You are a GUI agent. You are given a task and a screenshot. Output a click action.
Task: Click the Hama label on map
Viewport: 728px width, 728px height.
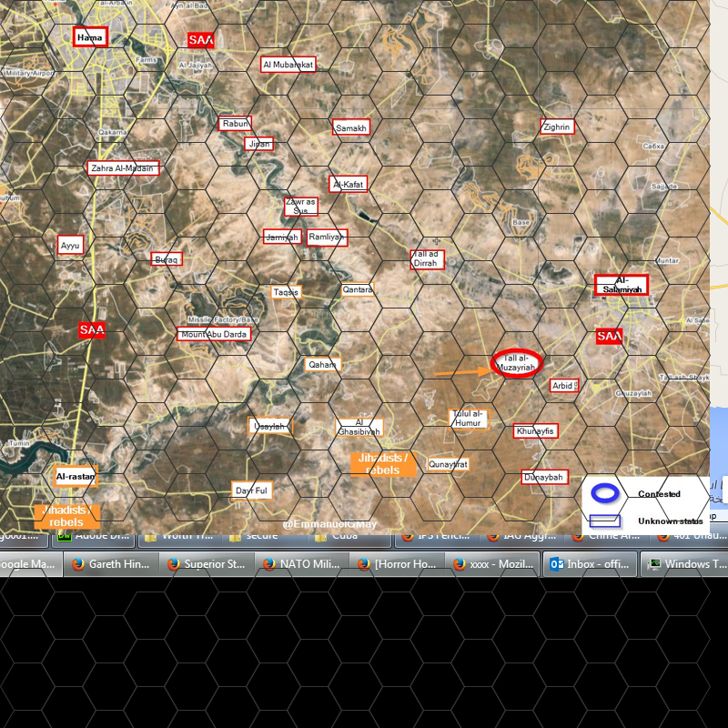coord(90,37)
